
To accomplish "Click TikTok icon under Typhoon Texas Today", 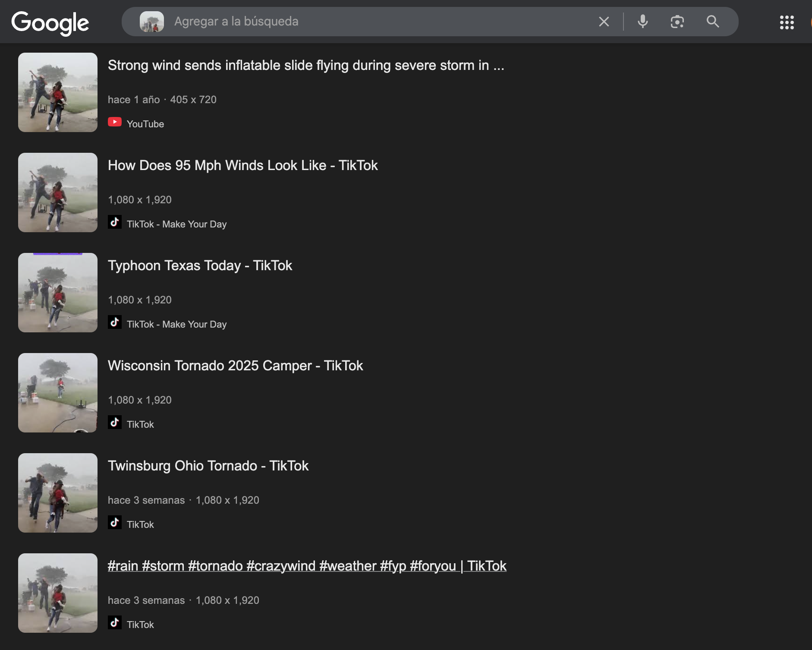I will tap(115, 322).
